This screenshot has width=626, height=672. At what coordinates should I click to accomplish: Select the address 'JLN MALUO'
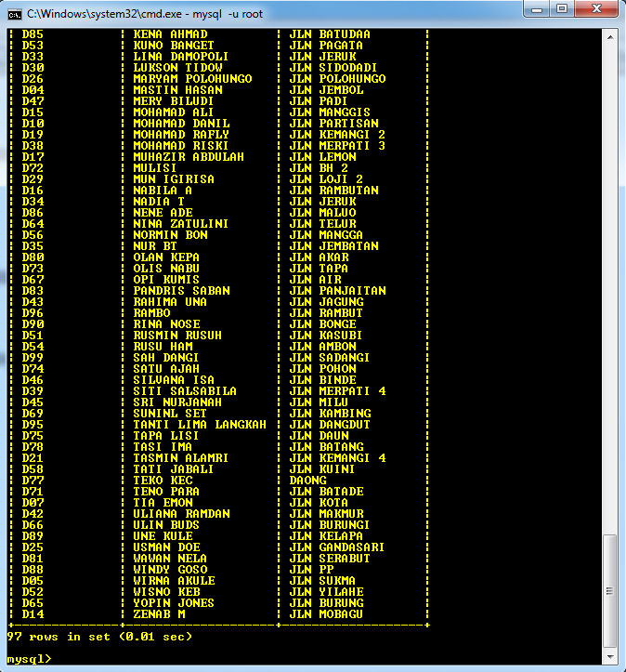(323, 213)
